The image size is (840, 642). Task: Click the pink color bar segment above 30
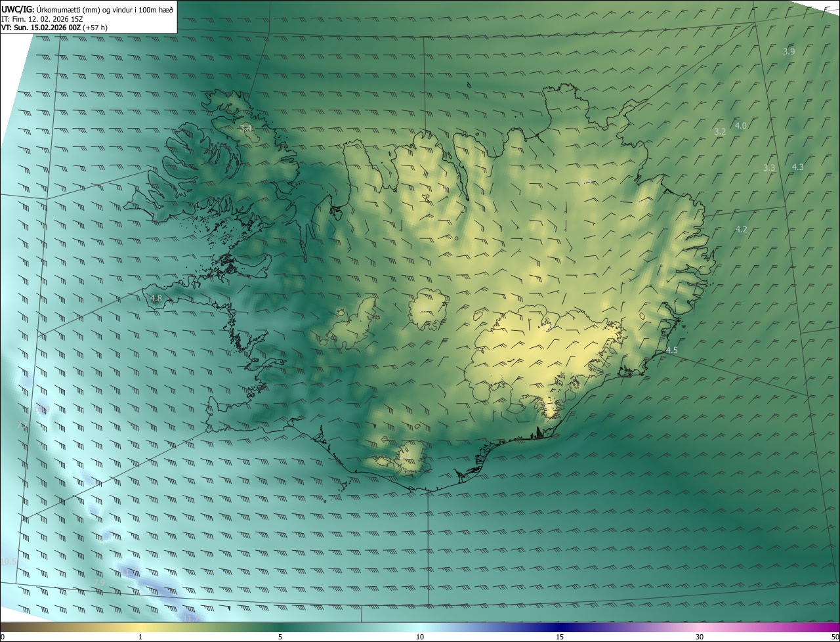click(700, 628)
